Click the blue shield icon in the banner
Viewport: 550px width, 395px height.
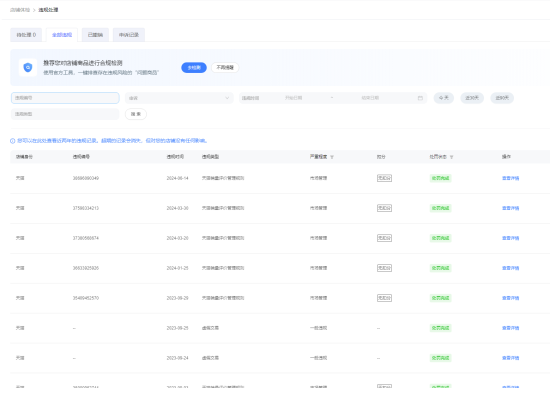pos(28,67)
